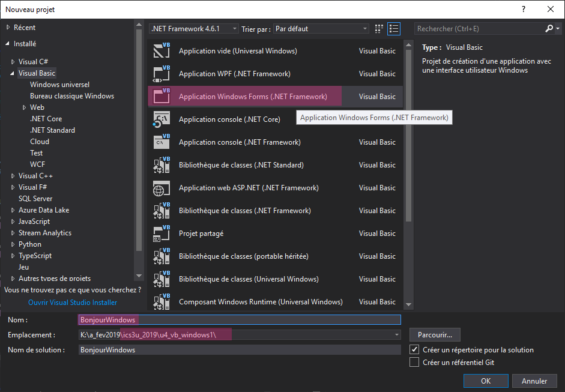Select the .NET Standard category
This screenshot has height=392, width=565.
(x=53, y=130)
